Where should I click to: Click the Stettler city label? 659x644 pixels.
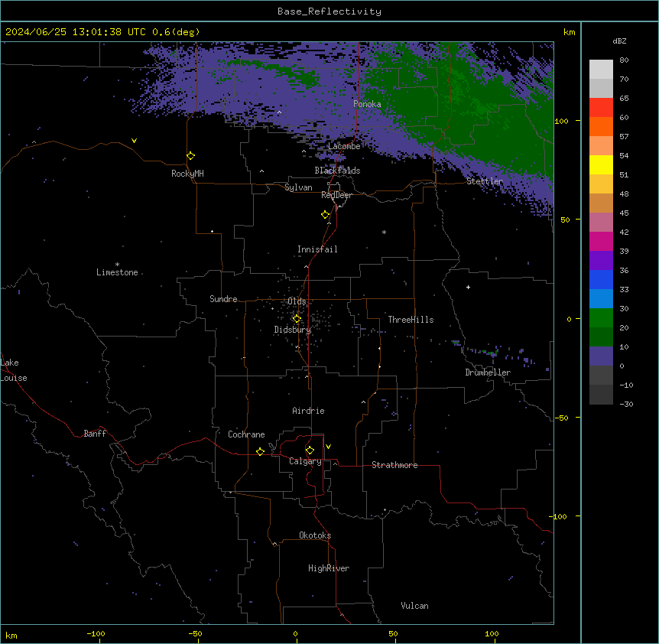click(x=485, y=181)
